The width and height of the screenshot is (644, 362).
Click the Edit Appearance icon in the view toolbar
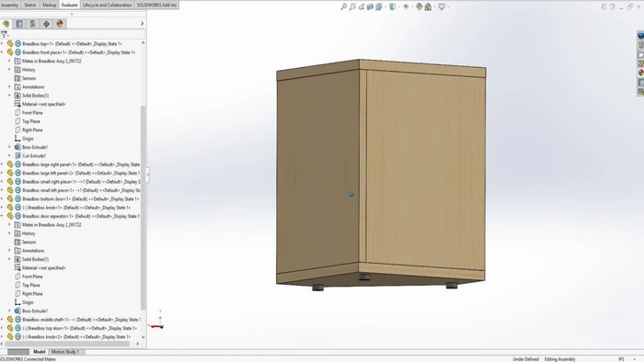pos(419,6)
